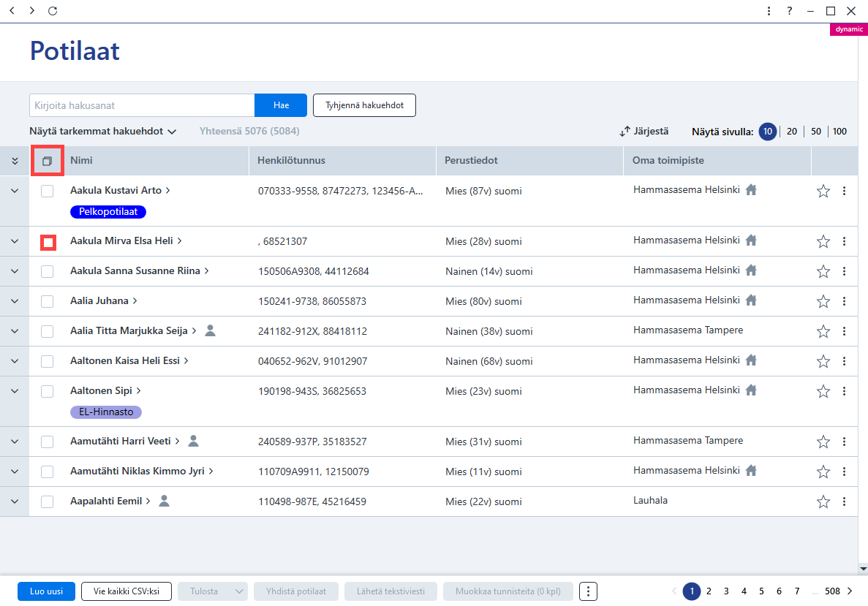The image size is (868, 606).
Task: Click Vie kaikki CSV:ksi button
Action: click(x=127, y=591)
